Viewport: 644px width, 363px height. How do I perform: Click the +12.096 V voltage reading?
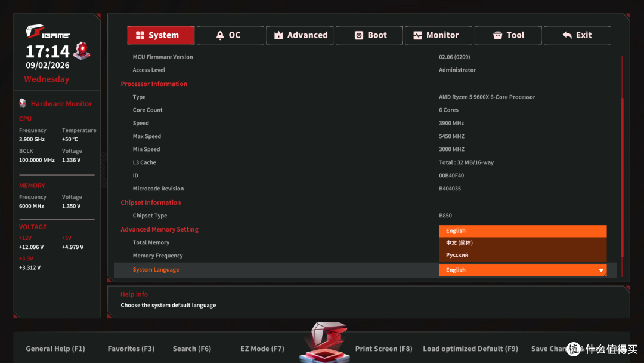coord(31,247)
